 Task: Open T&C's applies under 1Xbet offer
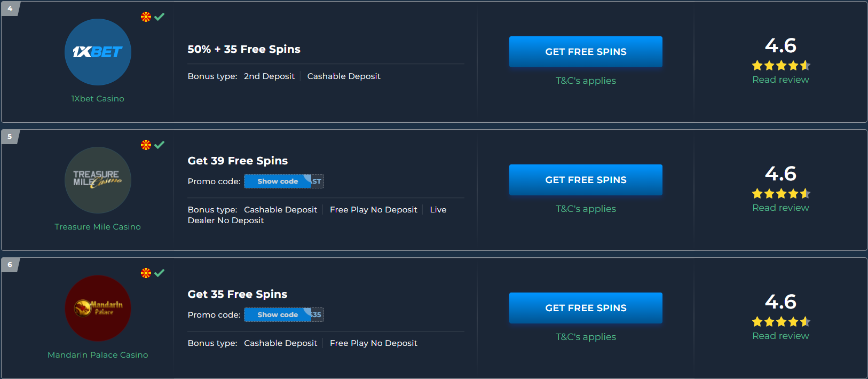point(586,81)
